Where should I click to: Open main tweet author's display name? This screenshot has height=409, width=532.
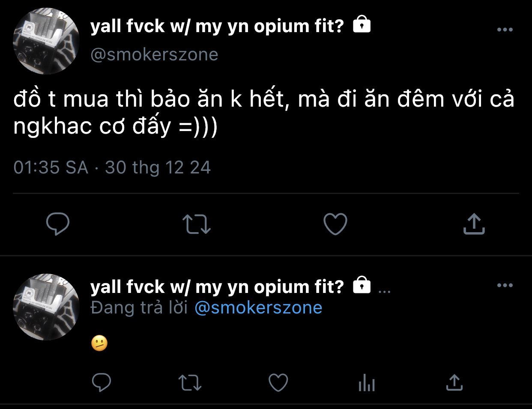(x=217, y=26)
